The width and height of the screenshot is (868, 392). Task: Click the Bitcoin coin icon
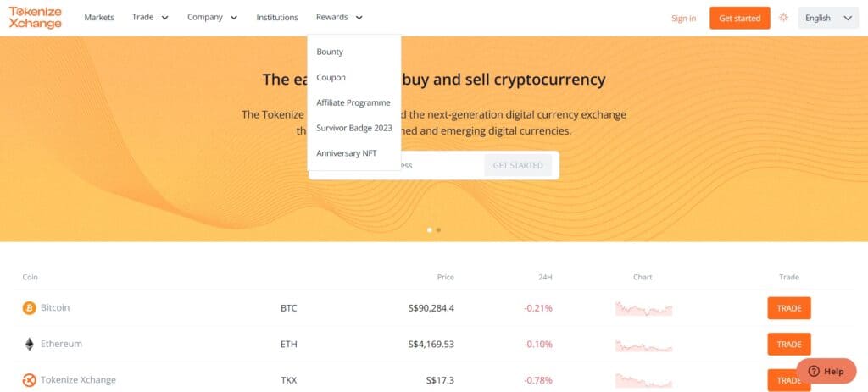point(30,308)
